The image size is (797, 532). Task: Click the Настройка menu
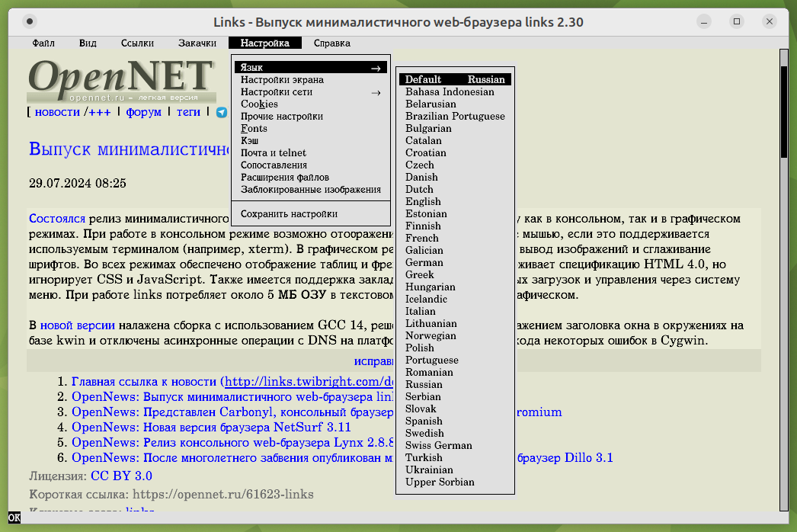[265, 43]
